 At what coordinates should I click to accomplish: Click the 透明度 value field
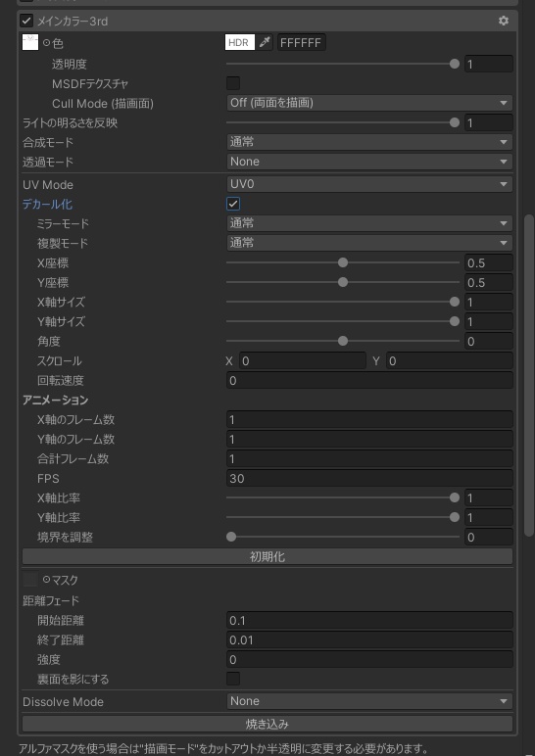[489, 64]
